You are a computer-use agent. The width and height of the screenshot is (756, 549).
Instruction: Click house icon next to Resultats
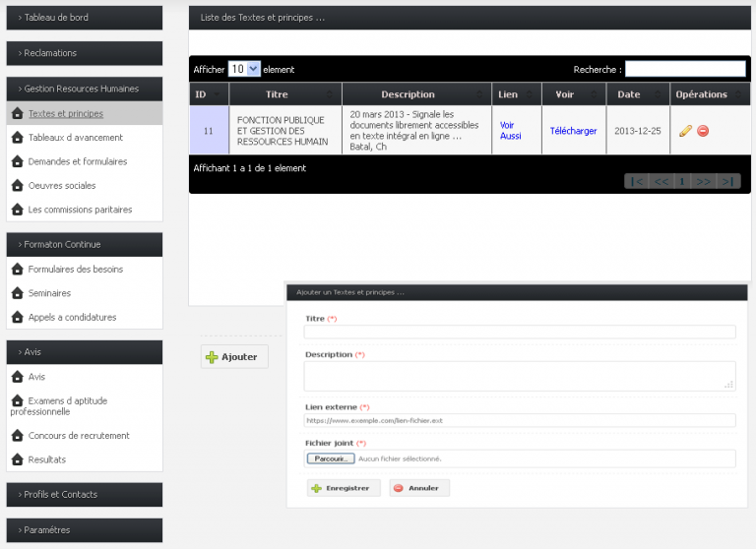[x=17, y=459]
